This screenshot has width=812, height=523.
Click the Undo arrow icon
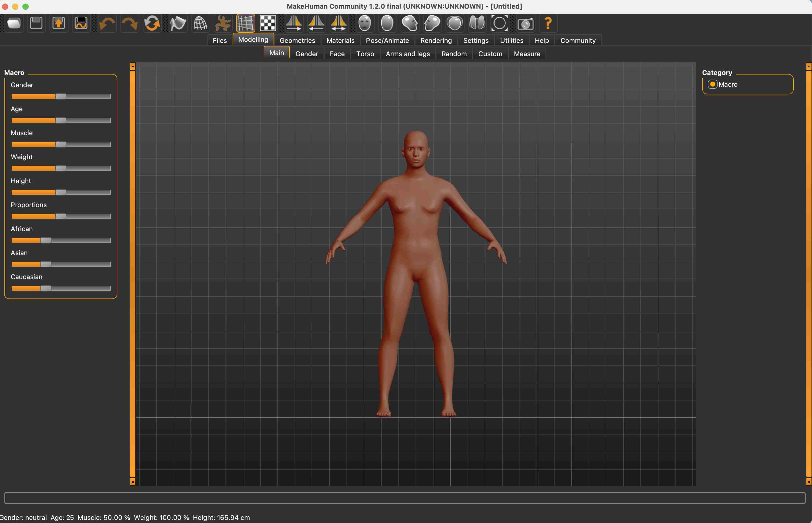click(x=107, y=23)
